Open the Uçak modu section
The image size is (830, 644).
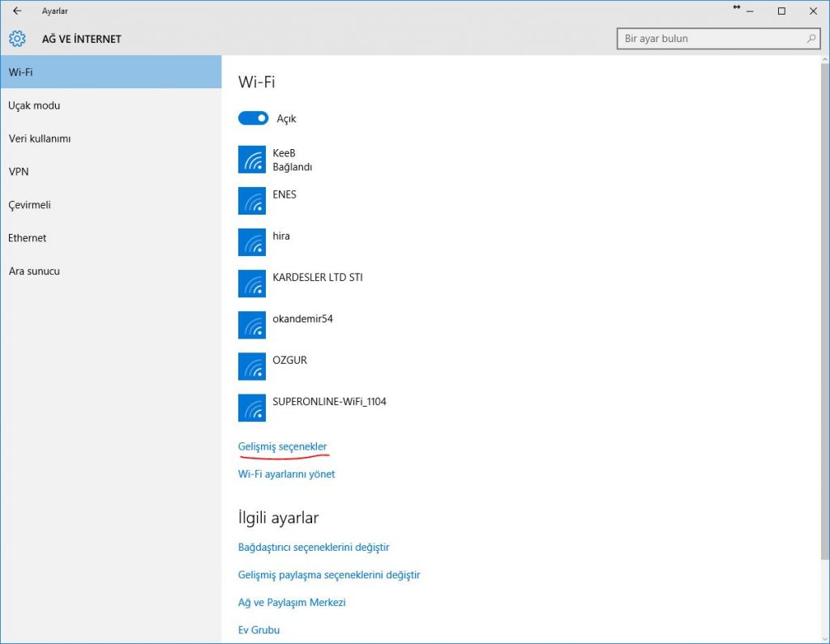[34, 105]
